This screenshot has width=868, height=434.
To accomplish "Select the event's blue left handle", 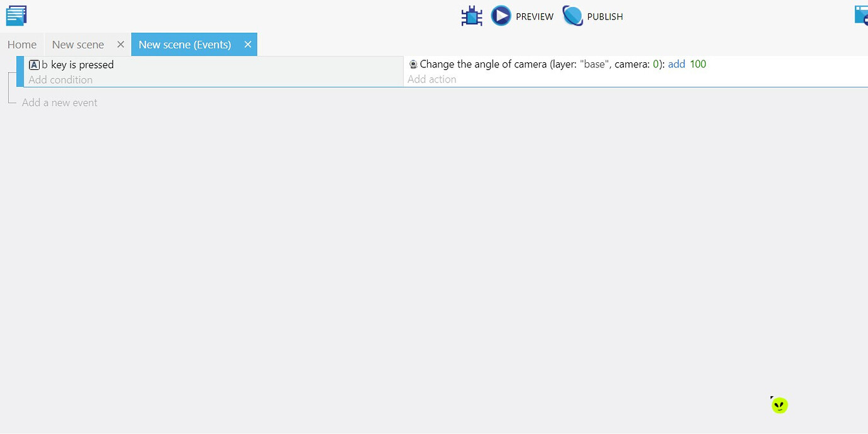I will click(x=20, y=72).
